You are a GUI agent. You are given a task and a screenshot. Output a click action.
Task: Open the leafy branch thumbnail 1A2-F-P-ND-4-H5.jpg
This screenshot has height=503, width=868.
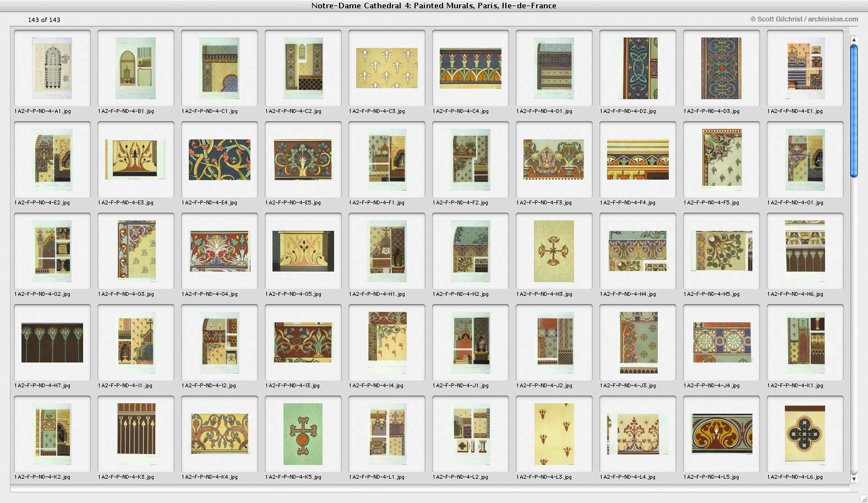coord(722,251)
